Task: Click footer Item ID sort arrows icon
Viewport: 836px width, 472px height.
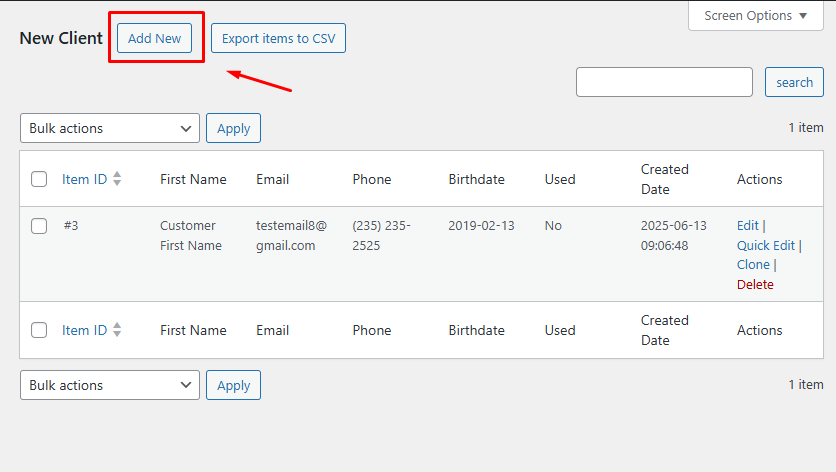Action: click(117, 330)
